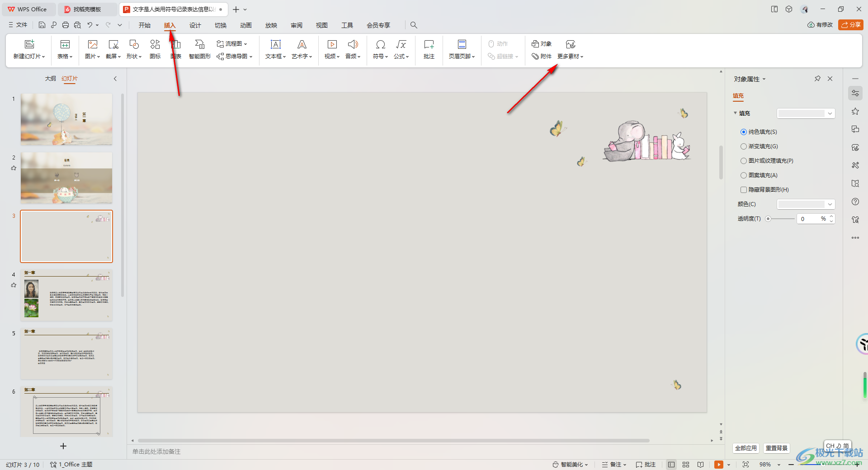The image size is (868, 470).
Task: Add a new slide with plus button
Action: pos(63,446)
